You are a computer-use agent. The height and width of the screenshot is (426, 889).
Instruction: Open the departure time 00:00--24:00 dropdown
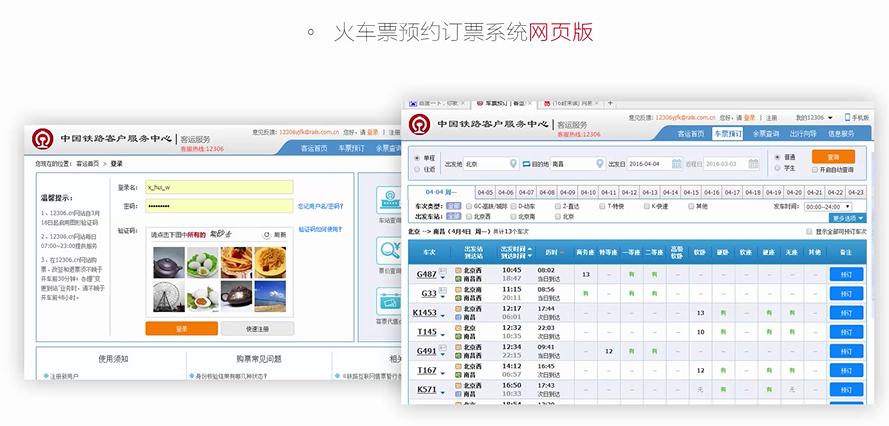(828, 207)
